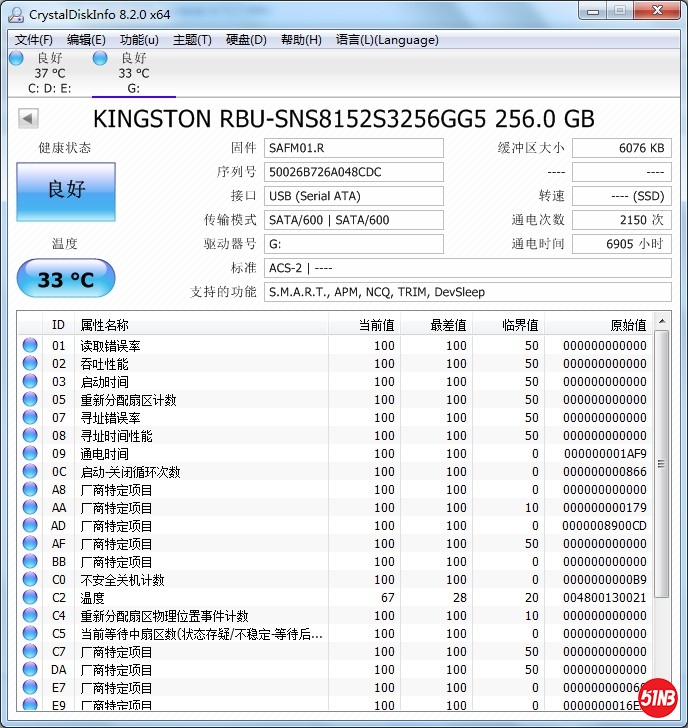Click the CrystalDiskInfo title bar app icon
Viewport: 688px width, 728px height.
click(15, 14)
